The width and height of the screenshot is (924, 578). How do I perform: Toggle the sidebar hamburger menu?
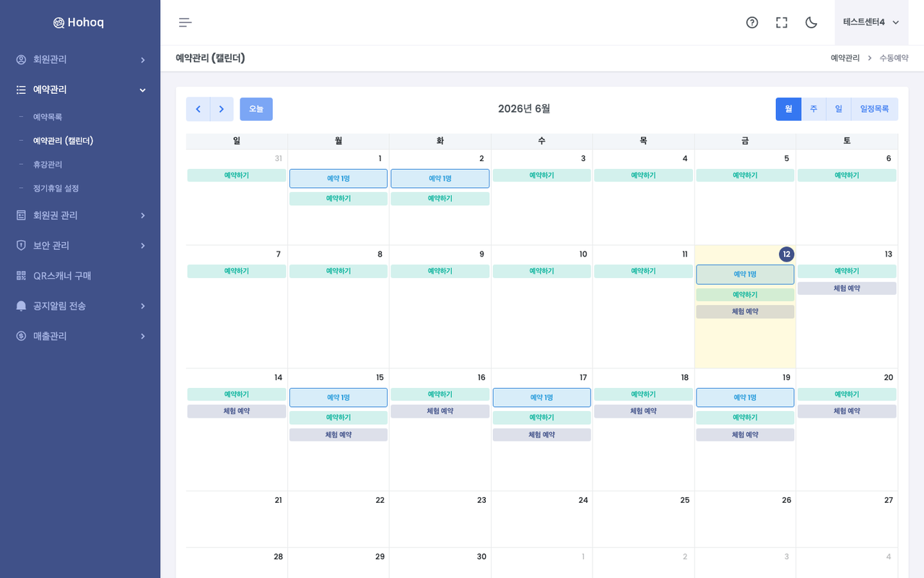point(186,22)
